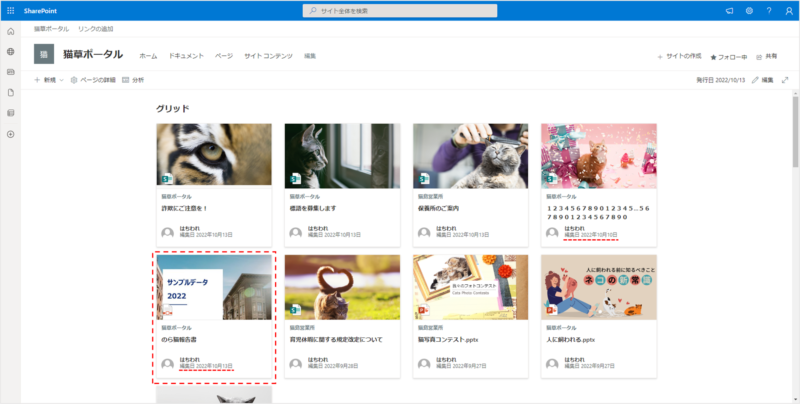Image resolution: width=800 pixels, height=404 pixels.
Task: Click the My Files page icon in sidebar
Action: pyautogui.click(x=10, y=93)
